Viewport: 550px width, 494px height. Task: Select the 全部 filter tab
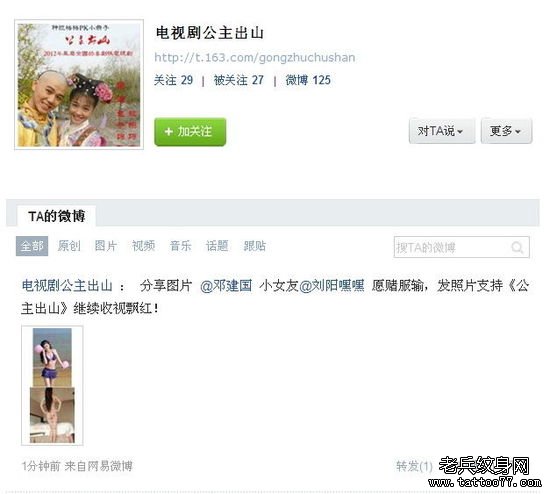[x=32, y=246]
